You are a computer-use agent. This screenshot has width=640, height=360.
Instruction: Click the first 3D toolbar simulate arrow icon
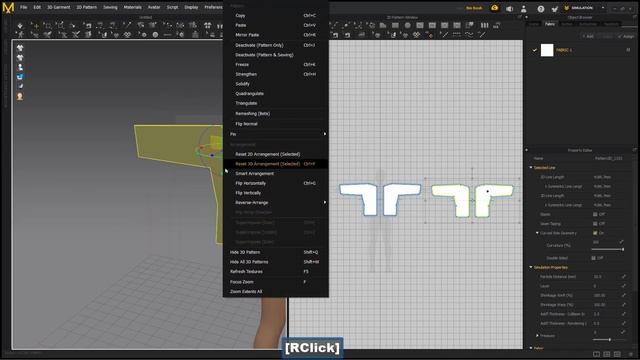click(20, 26)
